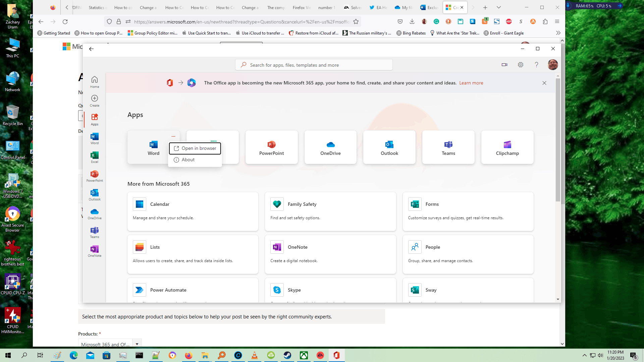This screenshot has width=644, height=362.
Task: Click the camera Meet now icon
Action: point(504,65)
